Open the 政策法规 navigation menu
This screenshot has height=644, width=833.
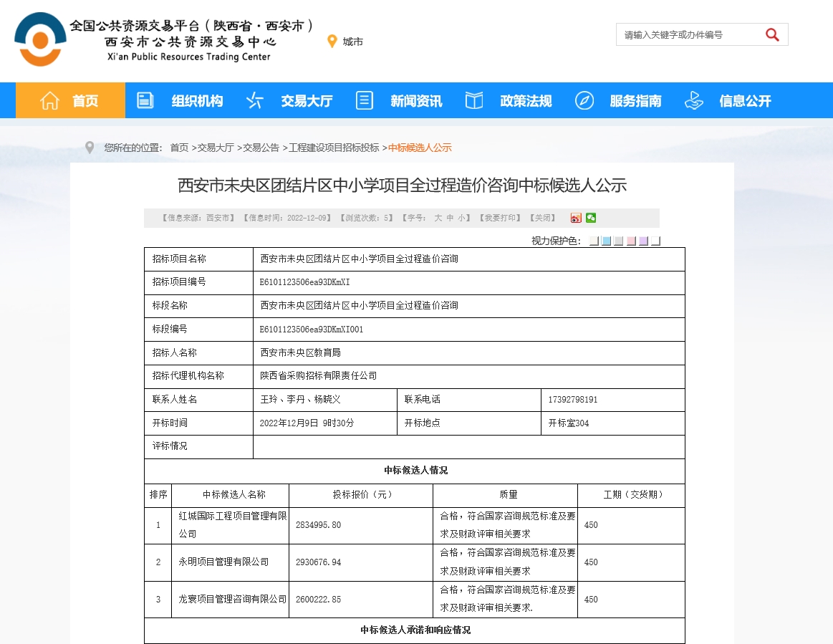(x=526, y=101)
